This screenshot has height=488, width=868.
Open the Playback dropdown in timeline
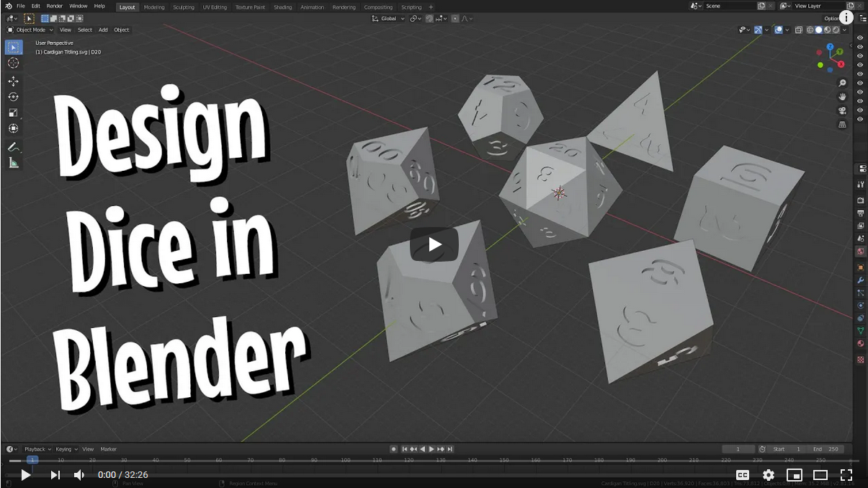[37, 449]
